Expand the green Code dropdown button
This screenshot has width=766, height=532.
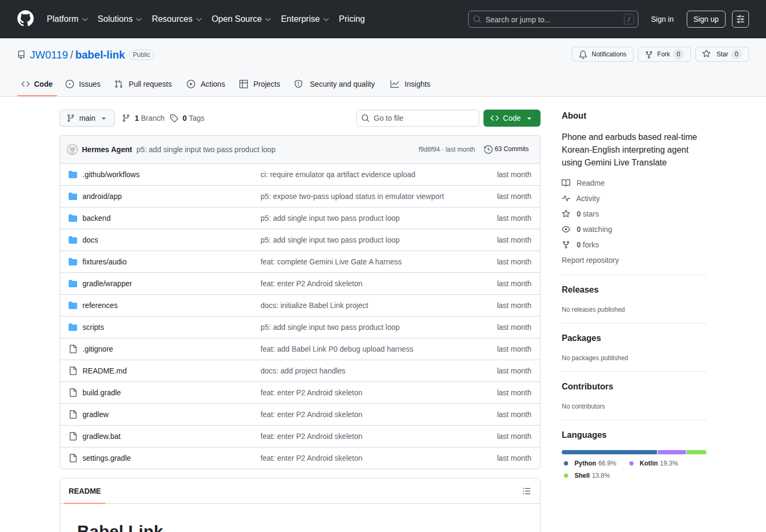(512, 118)
